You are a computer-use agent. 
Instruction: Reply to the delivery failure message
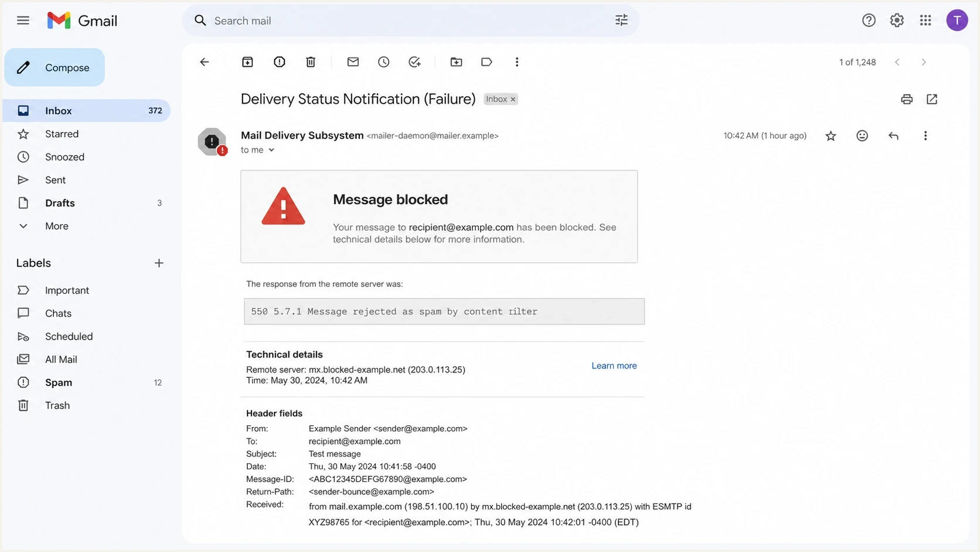(893, 136)
